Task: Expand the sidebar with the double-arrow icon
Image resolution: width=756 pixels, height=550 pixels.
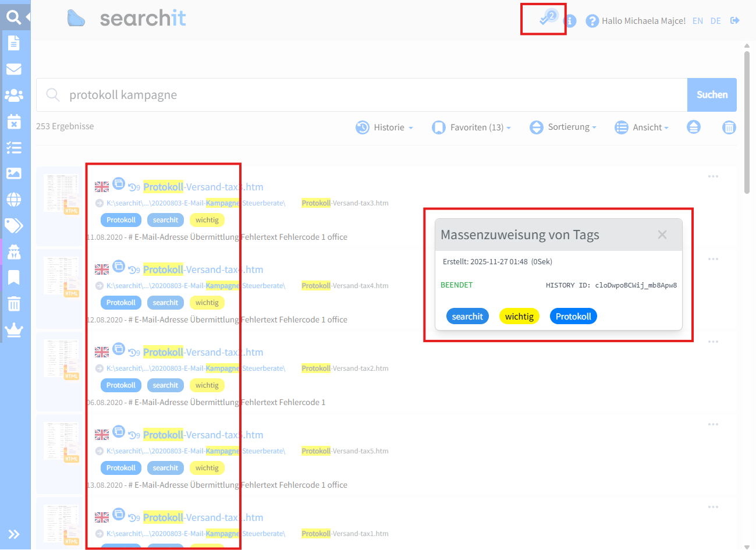Action: [14, 534]
